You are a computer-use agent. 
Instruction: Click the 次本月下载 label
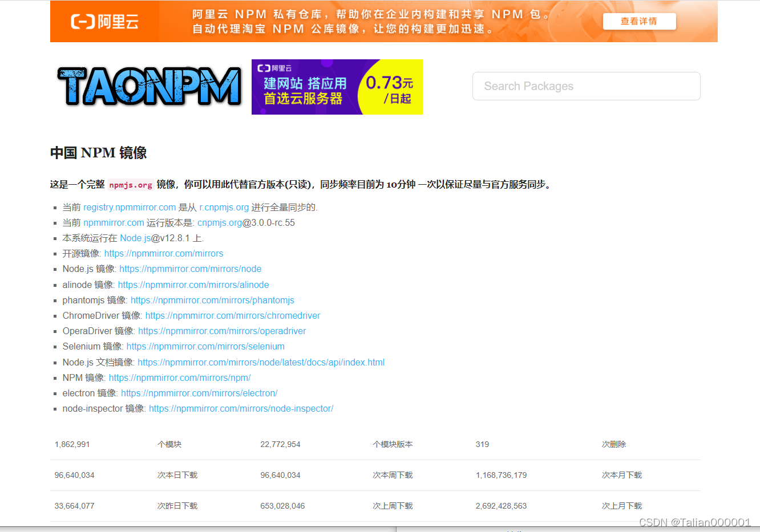[622, 475]
